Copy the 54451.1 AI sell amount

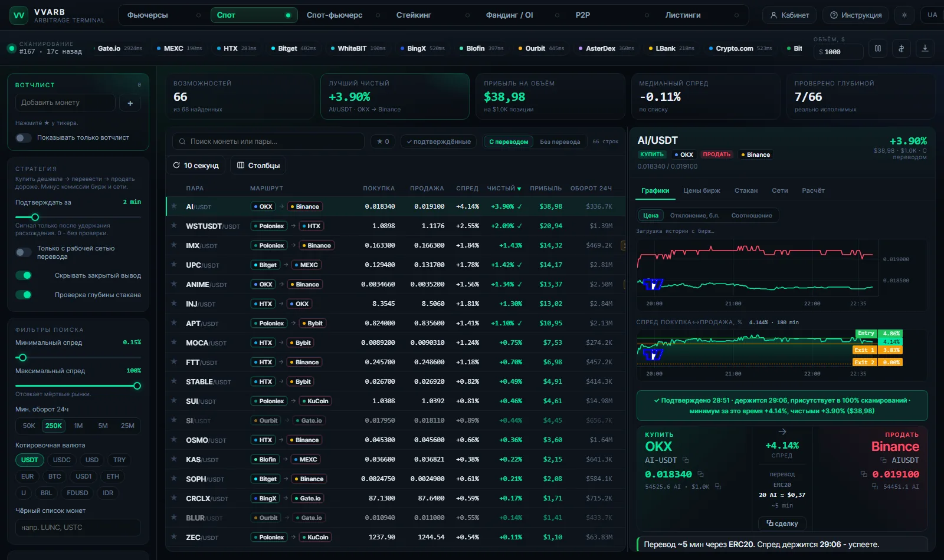coord(876,487)
